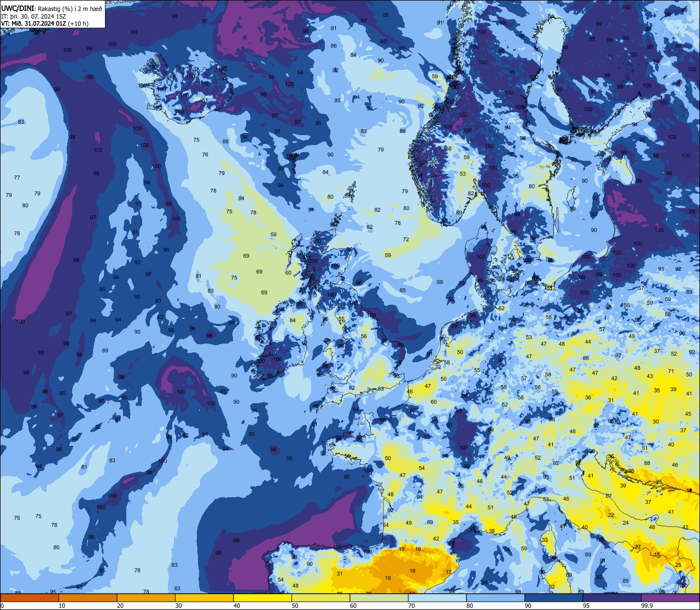Click the '15' humidity value on the map
Viewport: 700px width, 610px height.
[x=657, y=555]
